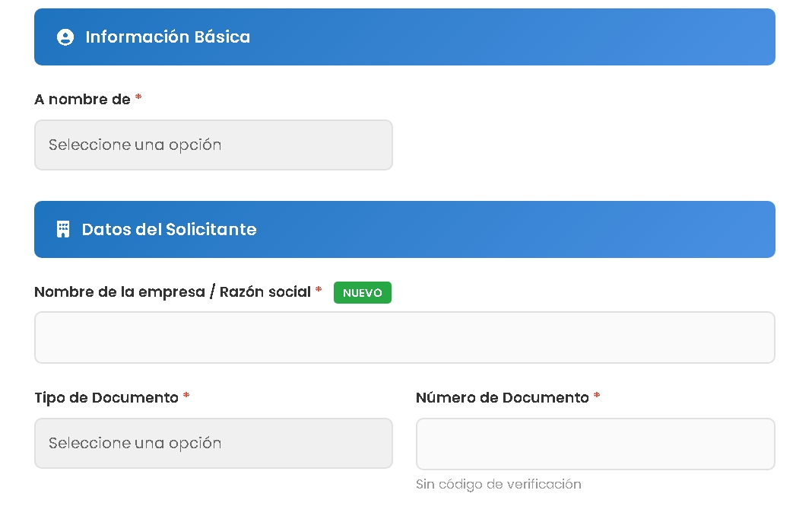This screenshot has height=519, width=812.
Task: Open the 'A nombre de' dropdown
Action: 213,145
